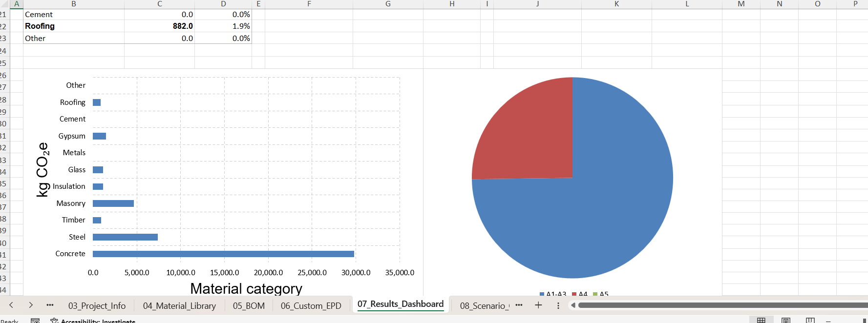
Task: Show hidden sheets left of 03_Project_Info
Action: (50, 305)
